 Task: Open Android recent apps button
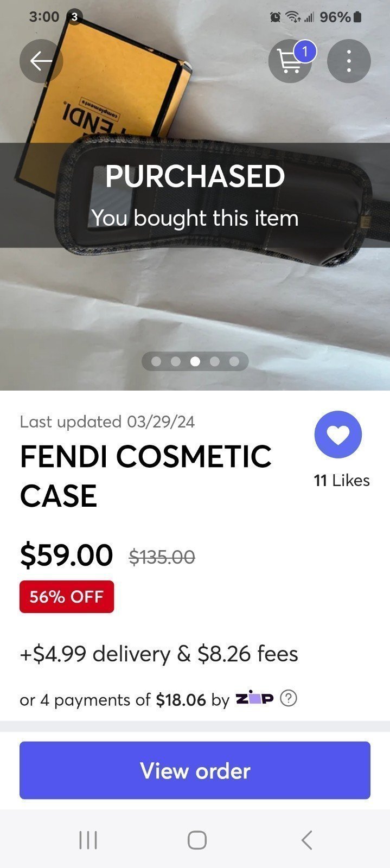(x=88, y=840)
